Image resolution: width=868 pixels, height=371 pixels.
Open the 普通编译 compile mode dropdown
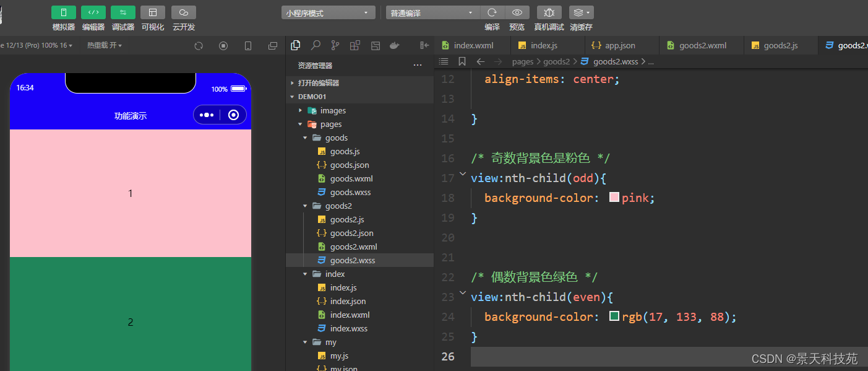point(432,12)
